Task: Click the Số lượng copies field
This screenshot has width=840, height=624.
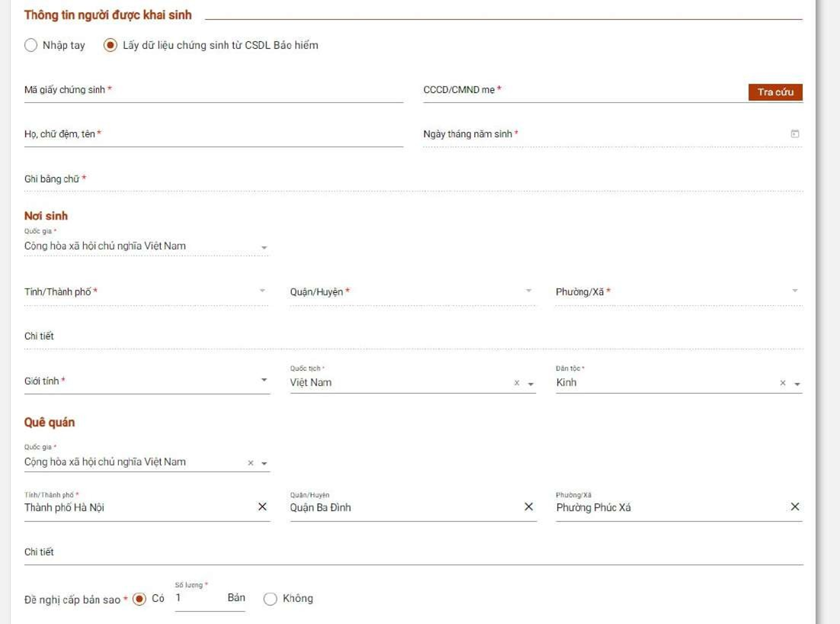Action: [x=197, y=599]
